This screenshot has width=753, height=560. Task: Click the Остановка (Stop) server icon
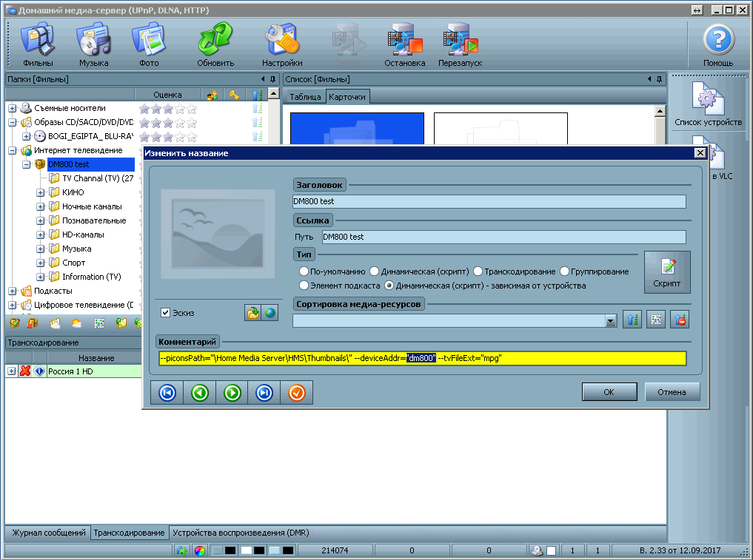pos(404,44)
